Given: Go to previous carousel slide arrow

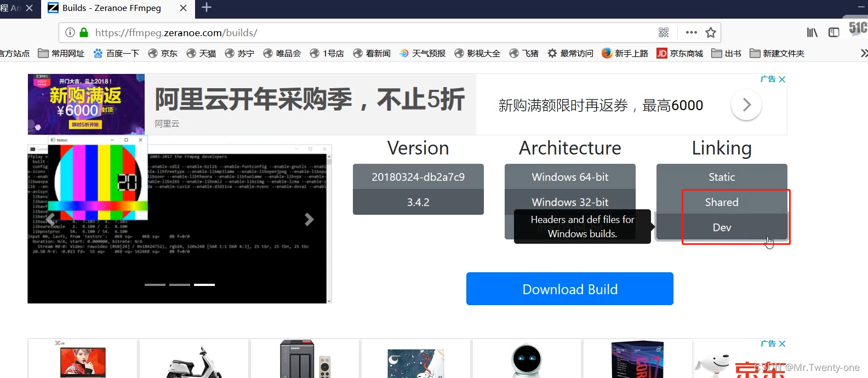Looking at the screenshot, I should coord(50,220).
